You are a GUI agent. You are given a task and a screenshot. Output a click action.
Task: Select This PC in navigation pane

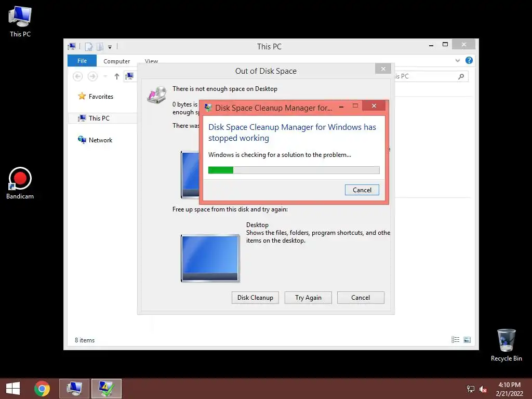(99, 118)
